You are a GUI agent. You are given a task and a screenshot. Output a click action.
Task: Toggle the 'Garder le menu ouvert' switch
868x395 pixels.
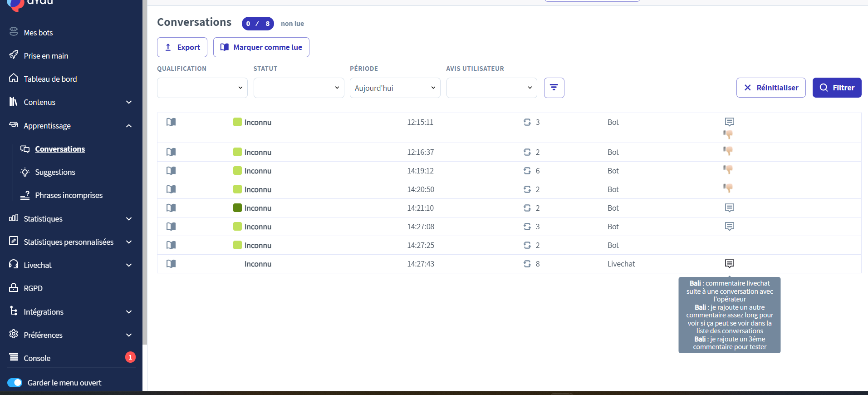15,383
